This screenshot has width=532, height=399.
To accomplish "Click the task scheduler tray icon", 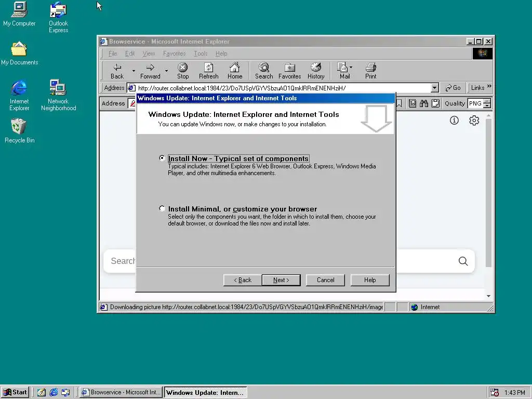I will [495, 393].
